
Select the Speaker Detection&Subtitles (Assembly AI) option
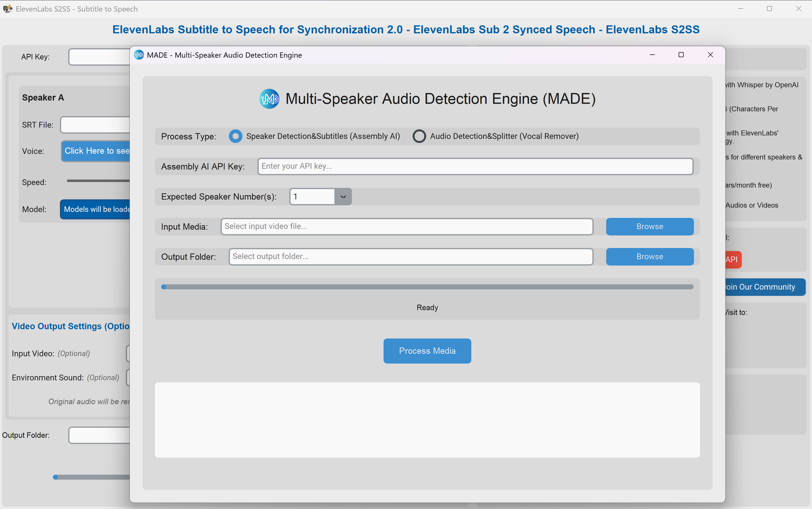tap(235, 136)
